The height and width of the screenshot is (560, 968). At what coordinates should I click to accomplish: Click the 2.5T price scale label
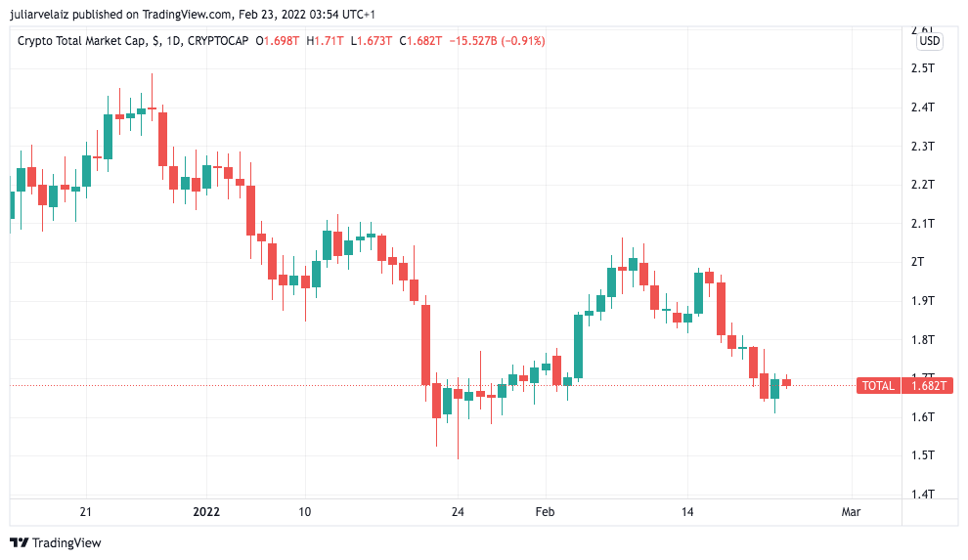(x=923, y=68)
